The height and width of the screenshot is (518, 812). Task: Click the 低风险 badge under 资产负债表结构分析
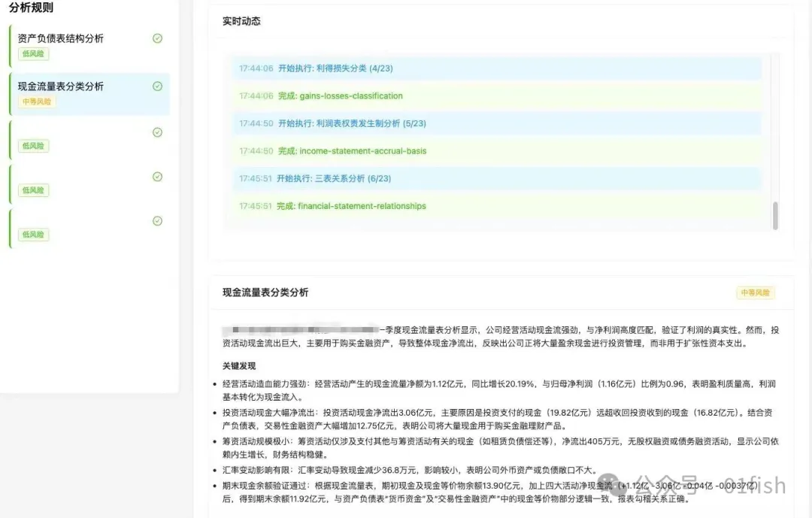point(34,54)
